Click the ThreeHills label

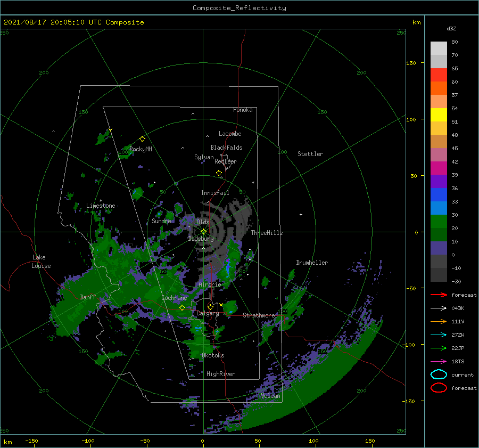pyautogui.click(x=267, y=233)
